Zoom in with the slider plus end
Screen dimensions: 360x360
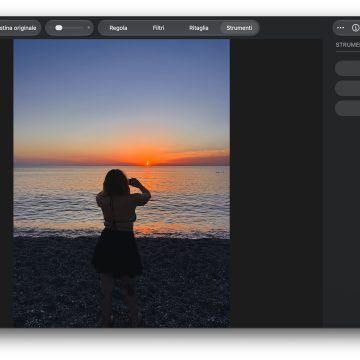(x=89, y=28)
